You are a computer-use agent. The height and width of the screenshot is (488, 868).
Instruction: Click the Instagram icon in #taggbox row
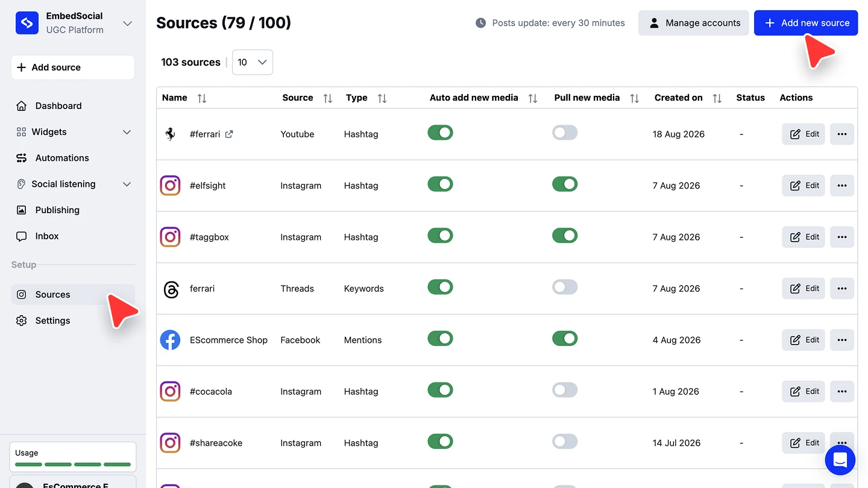(170, 237)
